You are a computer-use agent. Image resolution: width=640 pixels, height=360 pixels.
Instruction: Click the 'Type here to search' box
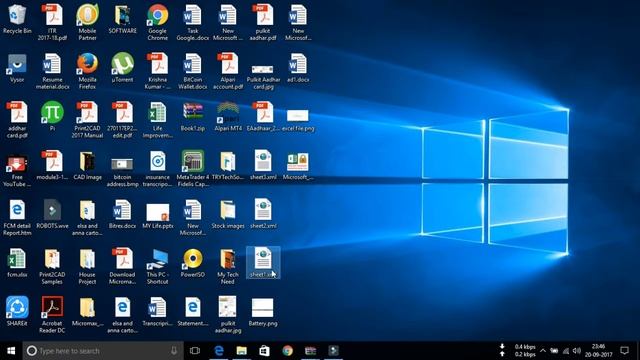[103, 351]
